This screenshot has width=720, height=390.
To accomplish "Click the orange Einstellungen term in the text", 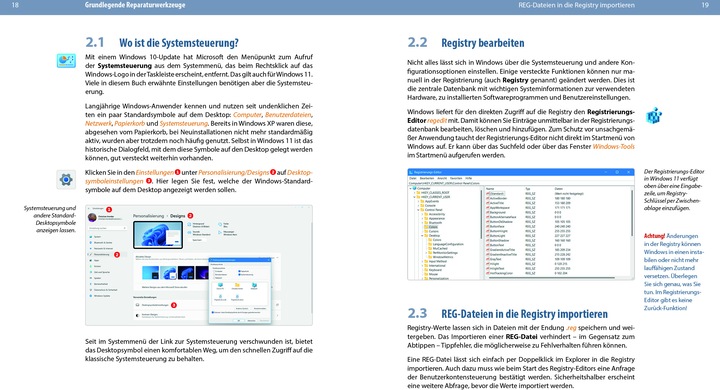I will (x=155, y=172).
